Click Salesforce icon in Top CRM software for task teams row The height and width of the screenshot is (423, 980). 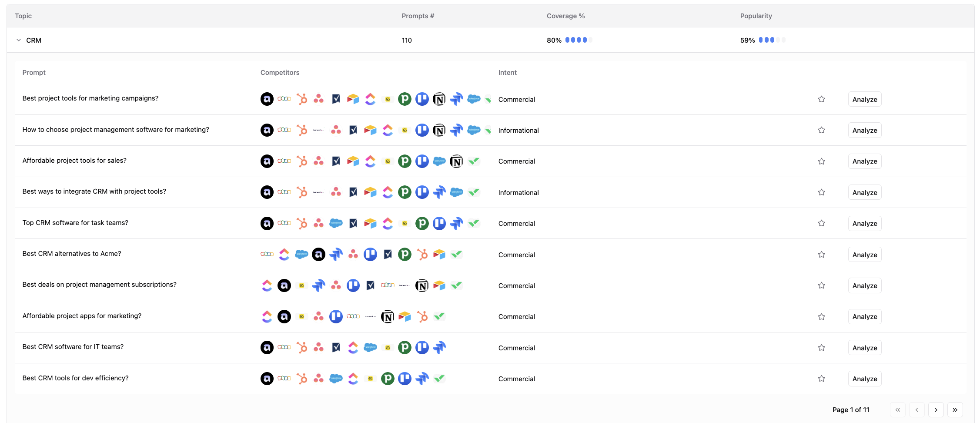336,224
